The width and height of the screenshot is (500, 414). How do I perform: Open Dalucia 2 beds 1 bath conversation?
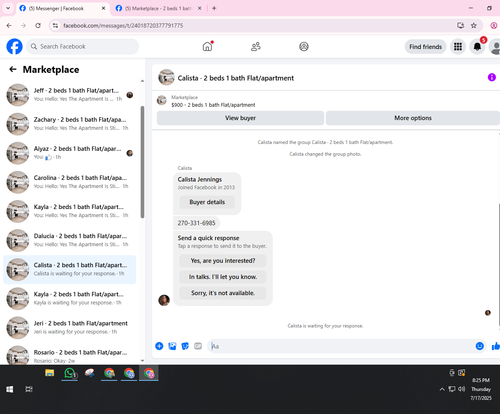70,240
